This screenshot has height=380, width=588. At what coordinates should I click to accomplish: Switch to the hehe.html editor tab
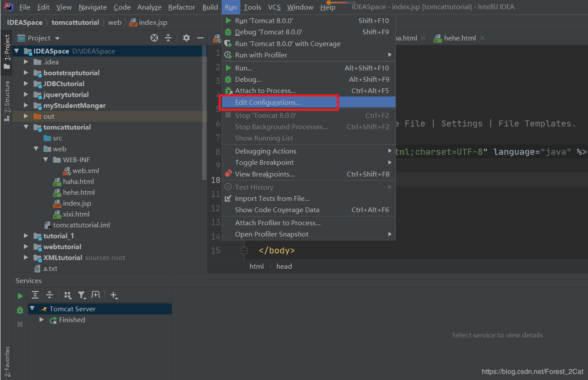coord(459,38)
